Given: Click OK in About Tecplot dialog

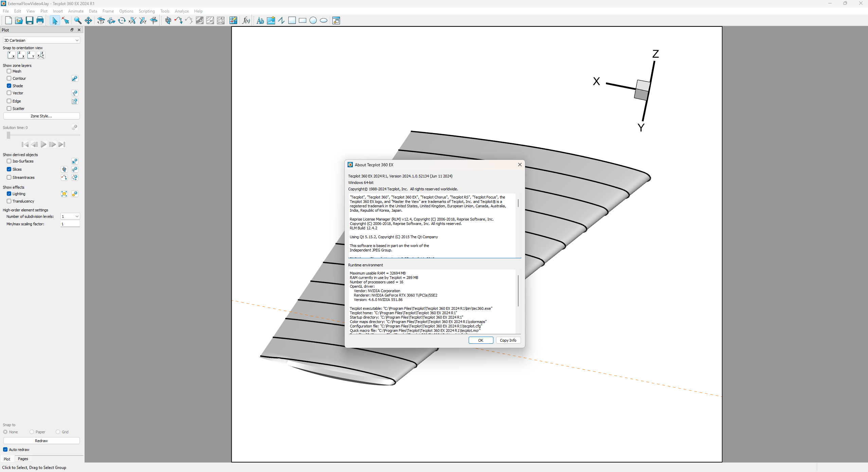Looking at the screenshot, I should 481,340.
